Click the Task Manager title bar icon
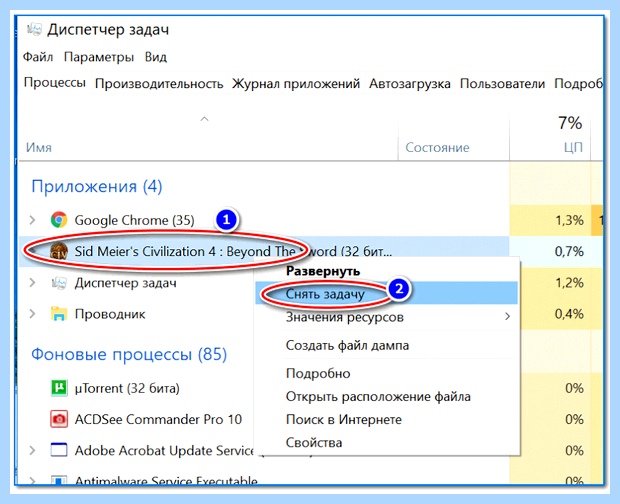 click(x=34, y=30)
